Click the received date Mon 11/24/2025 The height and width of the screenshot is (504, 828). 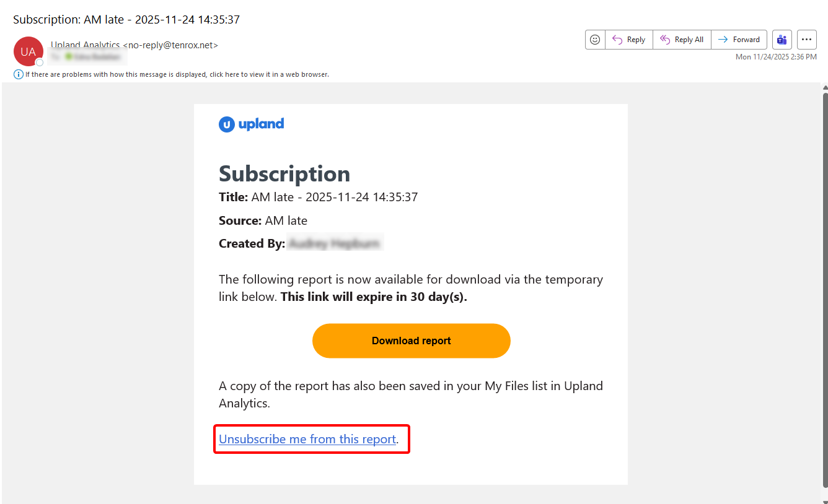tap(776, 57)
